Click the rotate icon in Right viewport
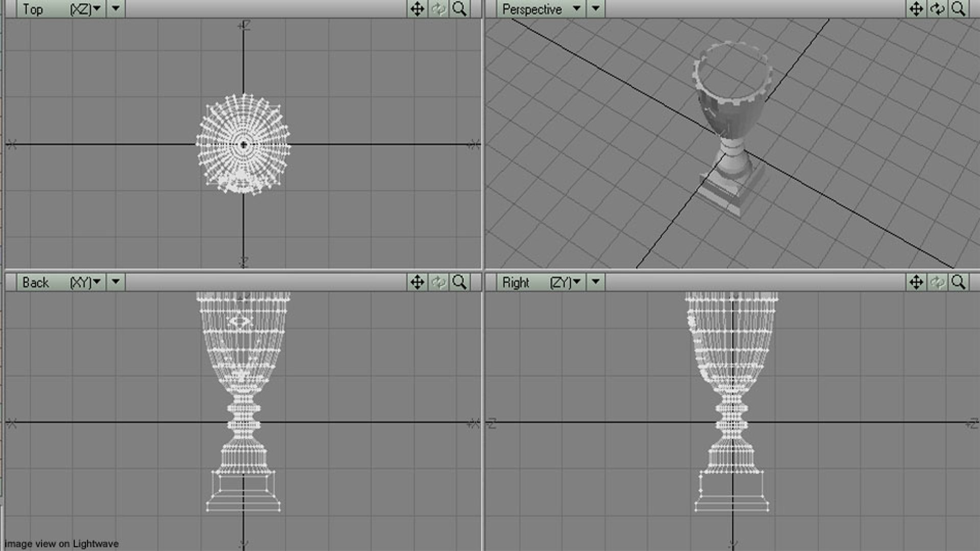Viewport: 980px width, 551px height. [x=937, y=282]
